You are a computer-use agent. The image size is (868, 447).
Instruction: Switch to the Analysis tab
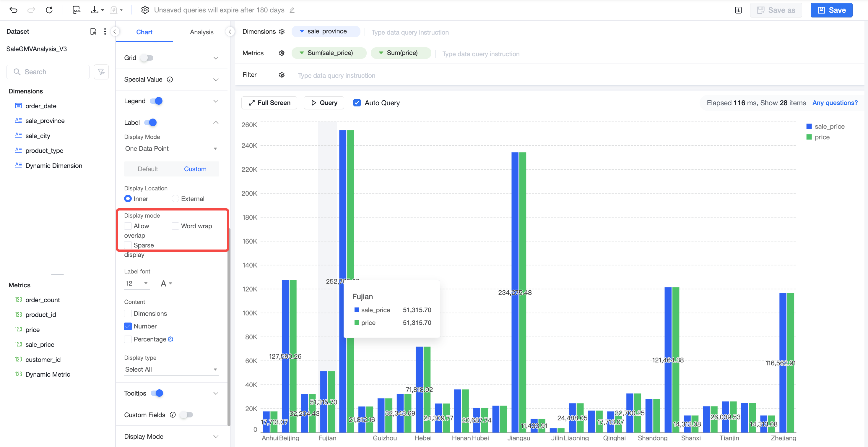click(x=201, y=32)
